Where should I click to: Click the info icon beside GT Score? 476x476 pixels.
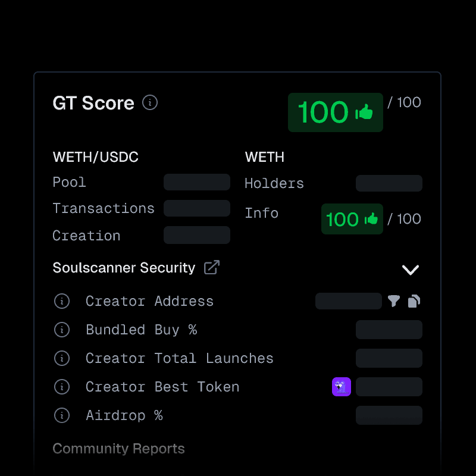point(150,102)
